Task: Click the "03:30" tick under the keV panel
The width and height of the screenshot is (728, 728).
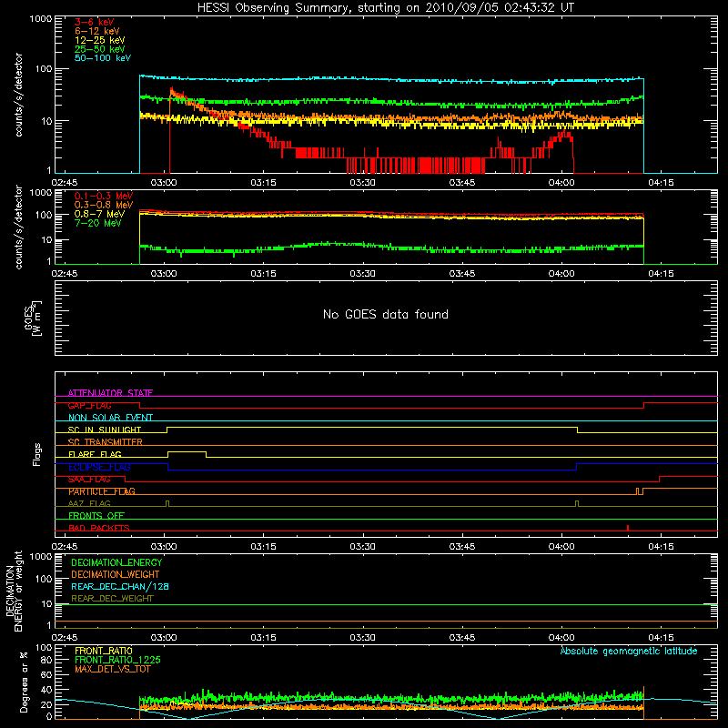Action: (x=362, y=183)
